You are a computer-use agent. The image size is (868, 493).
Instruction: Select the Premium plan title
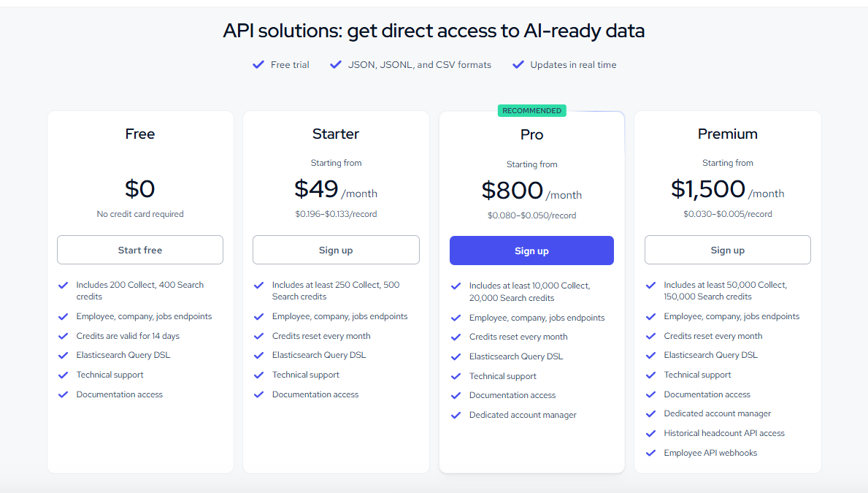[727, 134]
